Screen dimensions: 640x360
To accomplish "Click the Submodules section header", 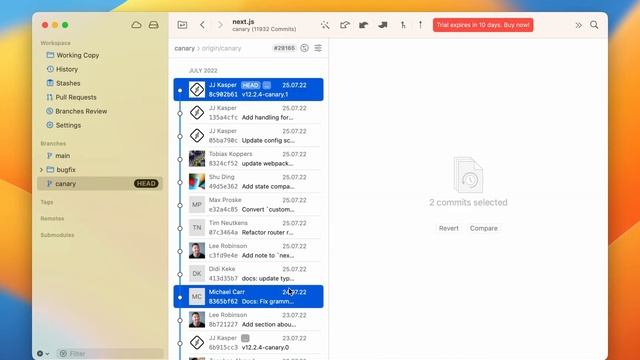I will (x=57, y=235).
